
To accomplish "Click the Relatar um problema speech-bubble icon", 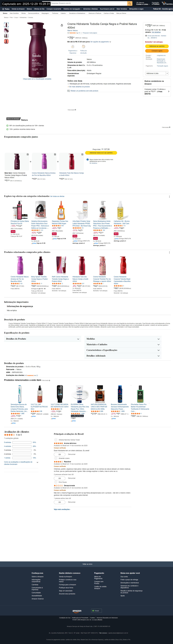I will 69,91.
